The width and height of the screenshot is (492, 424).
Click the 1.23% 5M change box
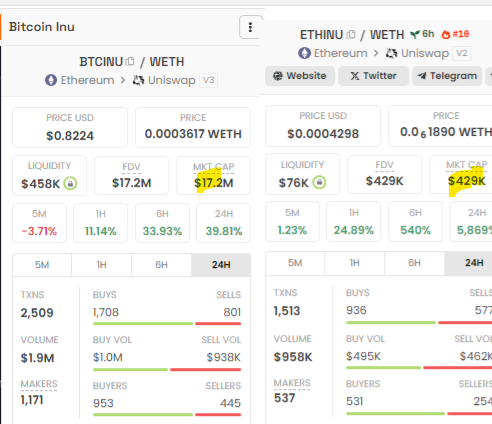point(292,222)
